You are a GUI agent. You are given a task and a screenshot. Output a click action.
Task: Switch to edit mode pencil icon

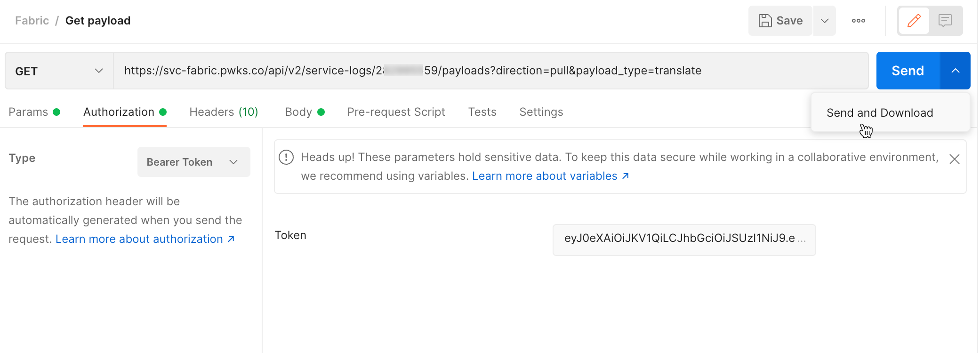click(x=914, y=21)
